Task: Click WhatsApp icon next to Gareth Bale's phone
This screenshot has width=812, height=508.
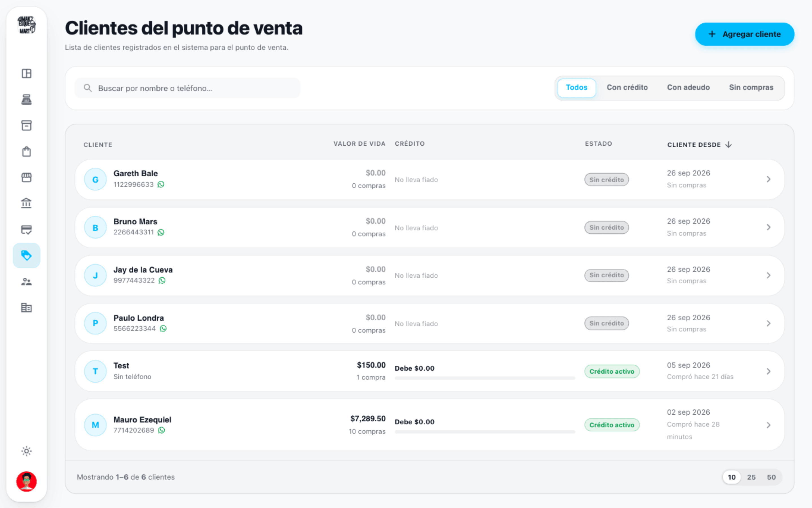Action: tap(161, 185)
